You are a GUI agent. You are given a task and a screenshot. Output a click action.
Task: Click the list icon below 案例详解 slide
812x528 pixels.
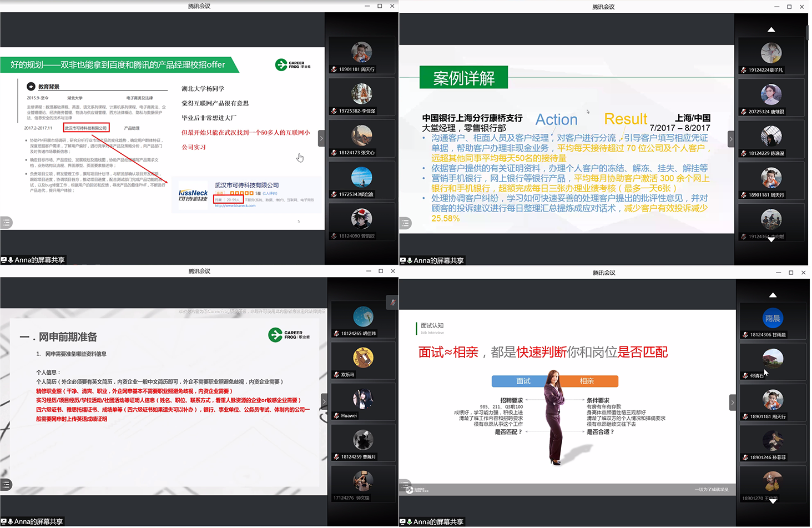(x=406, y=224)
